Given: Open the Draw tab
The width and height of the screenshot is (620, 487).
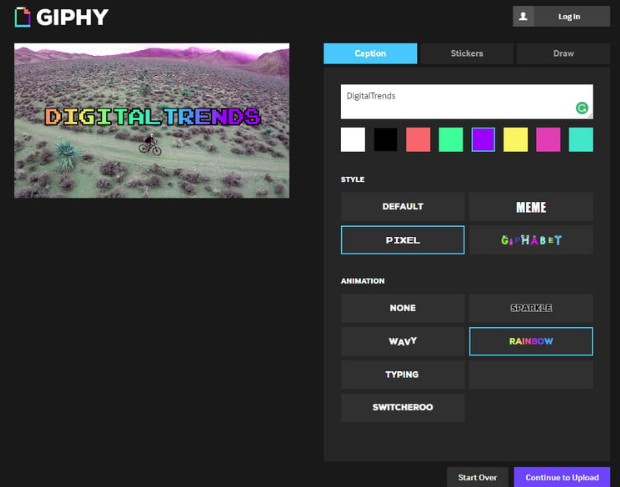Looking at the screenshot, I should click(x=563, y=53).
